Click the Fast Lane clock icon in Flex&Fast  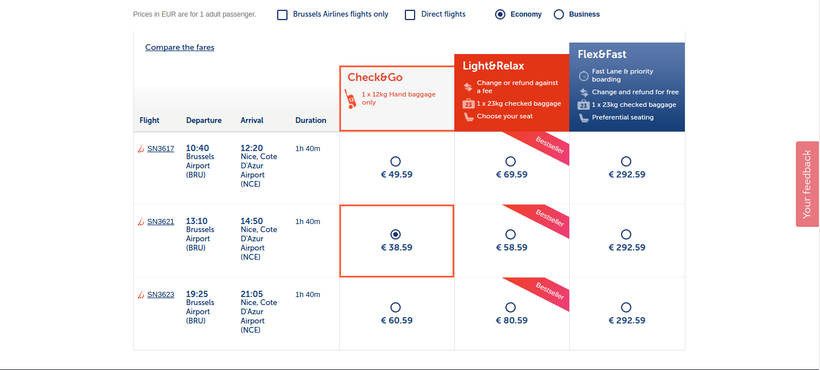584,76
